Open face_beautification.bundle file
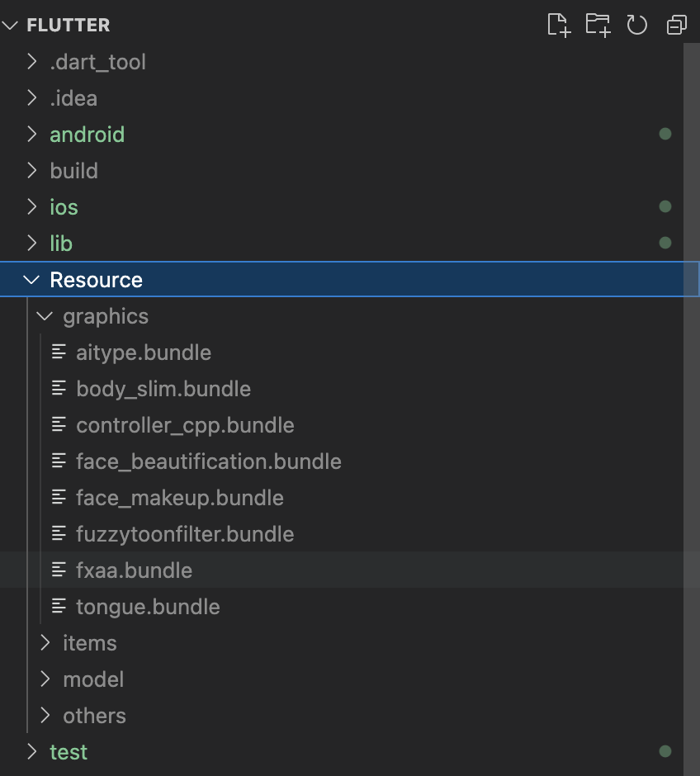Viewport: 700px width, 776px height. 208,461
